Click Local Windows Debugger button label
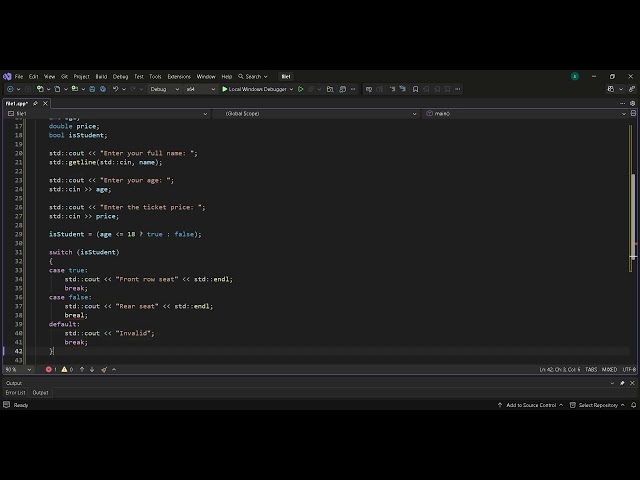 point(257,89)
